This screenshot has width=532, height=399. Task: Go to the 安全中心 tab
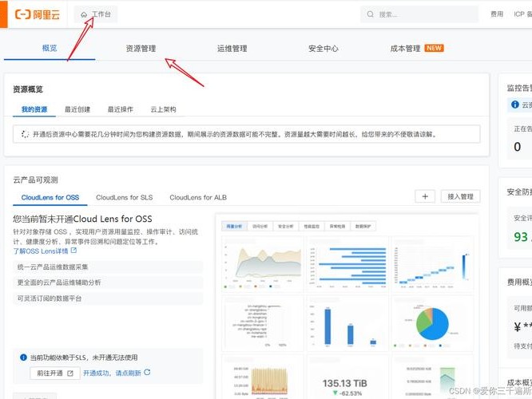[323, 49]
